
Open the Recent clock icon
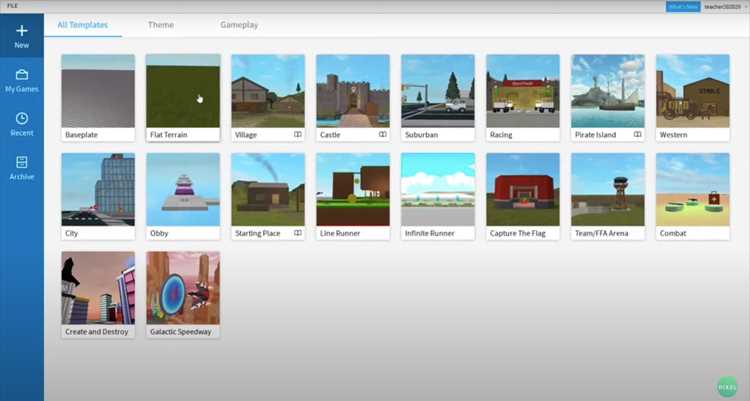point(22,118)
